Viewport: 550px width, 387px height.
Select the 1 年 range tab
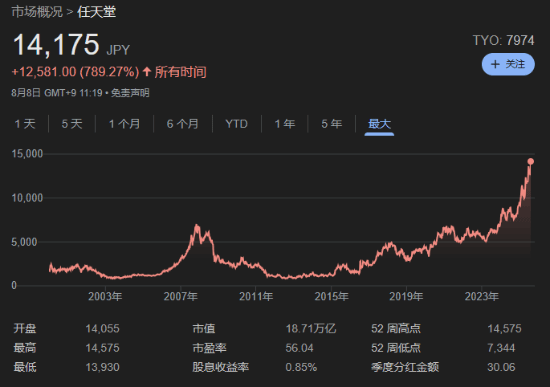[284, 124]
